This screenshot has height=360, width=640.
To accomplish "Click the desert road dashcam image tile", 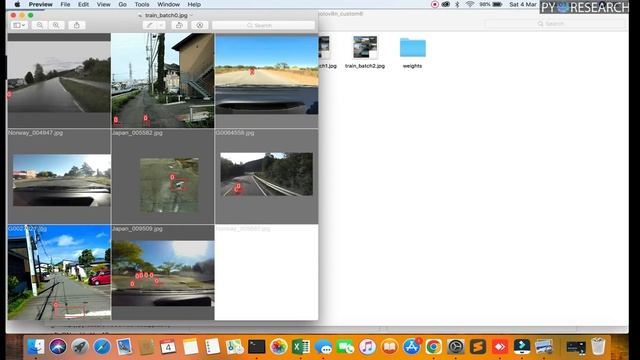I will click(267, 74).
